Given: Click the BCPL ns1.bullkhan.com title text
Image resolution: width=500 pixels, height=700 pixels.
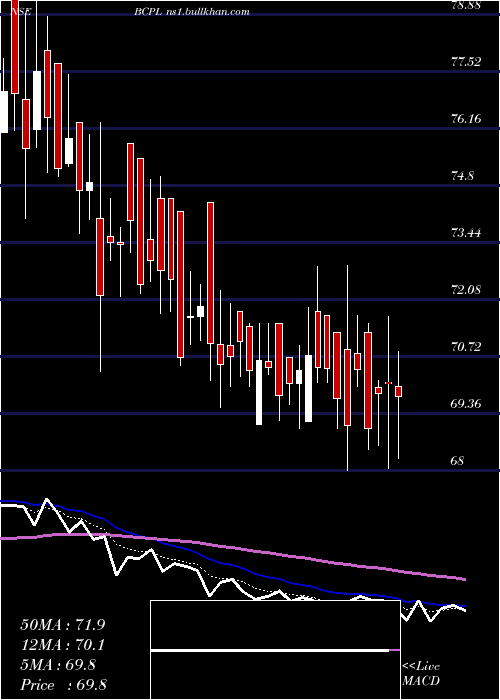Looking at the screenshot, I should [x=192, y=12].
